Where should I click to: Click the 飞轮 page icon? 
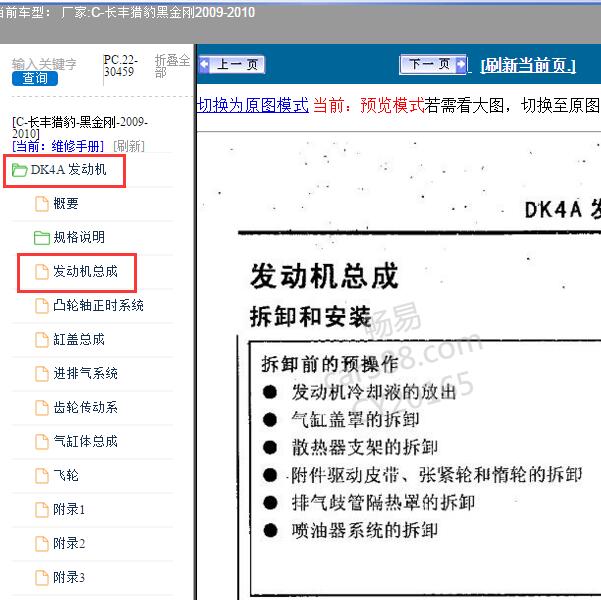[x=42, y=475]
